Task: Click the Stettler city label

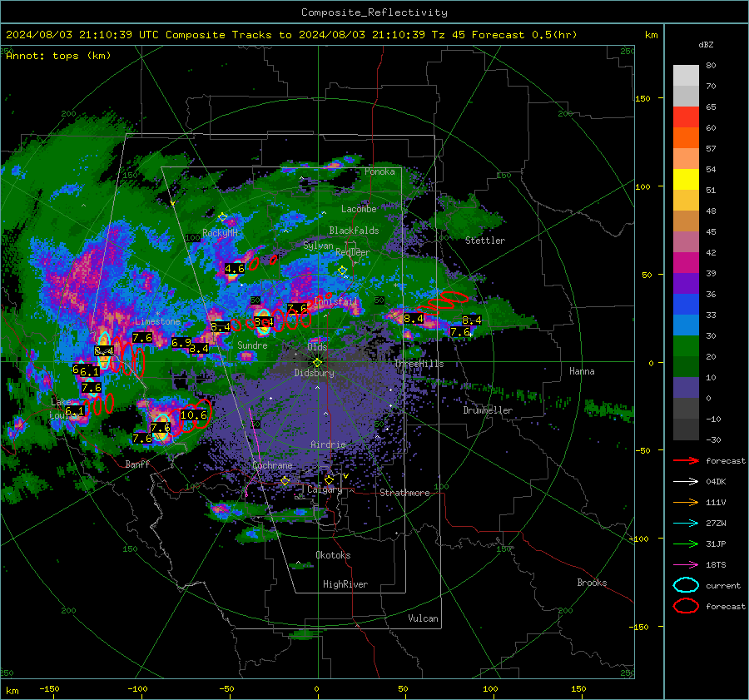Action: (485, 241)
